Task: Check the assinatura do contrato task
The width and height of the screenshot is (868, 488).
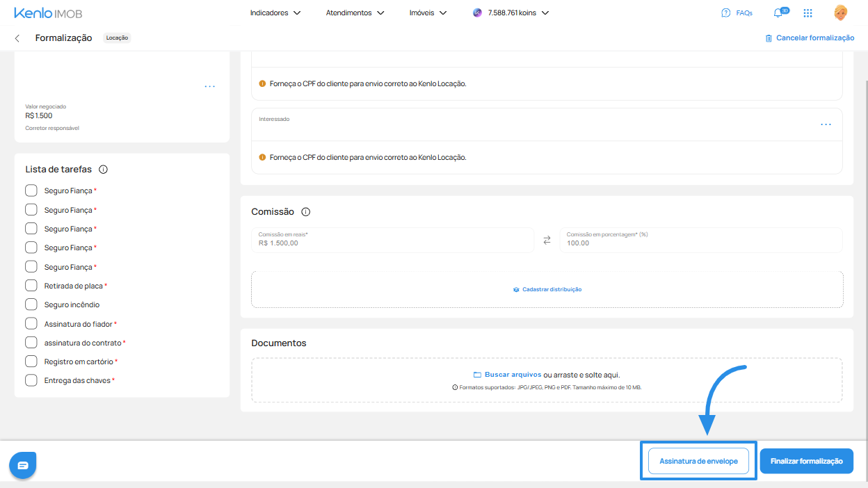Action: tap(31, 343)
